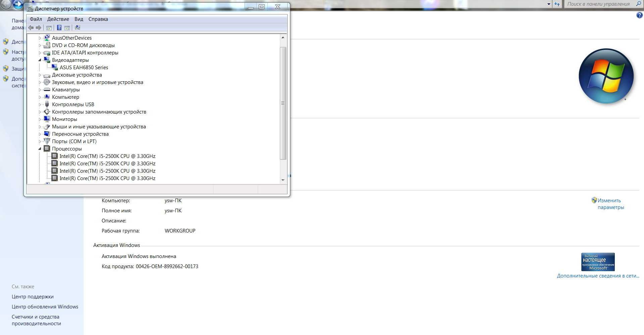The image size is (644, 335).
Task: Select the DVD и CD-ROM дисководы icon
Action: click(47, 45)
